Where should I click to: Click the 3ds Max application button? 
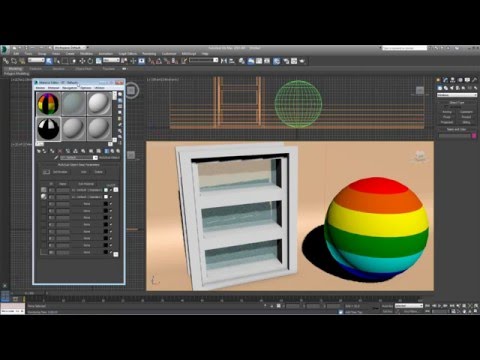(4, 49)
